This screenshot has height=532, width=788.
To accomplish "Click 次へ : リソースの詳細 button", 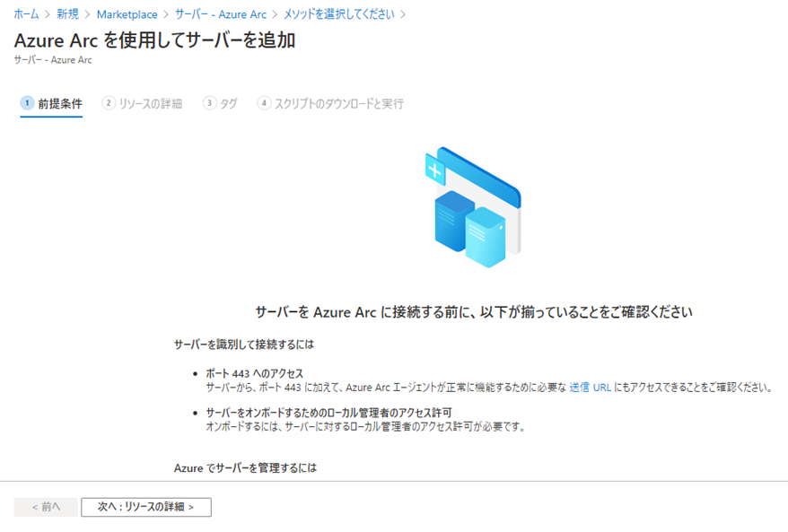I will coord(146,507).
